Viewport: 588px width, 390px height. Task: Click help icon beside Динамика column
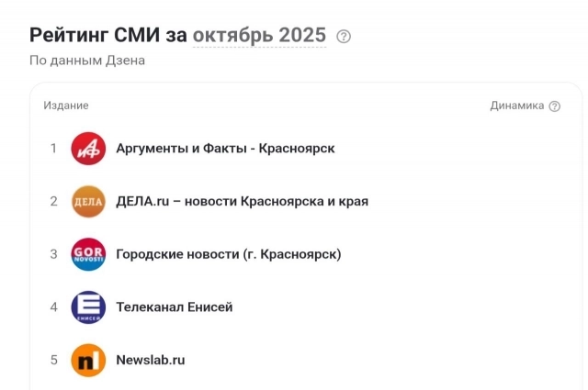coord(554,106)
